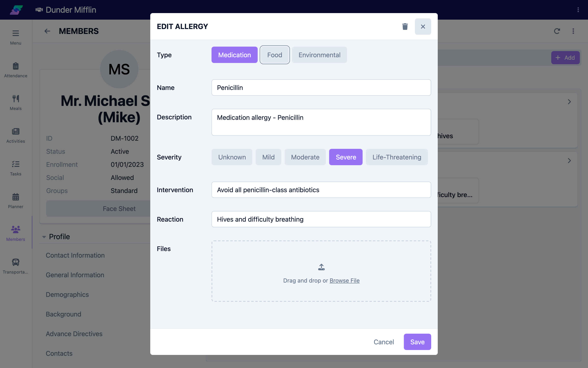
Task: Set severity to Unknown
Action: tap(232, 157)
